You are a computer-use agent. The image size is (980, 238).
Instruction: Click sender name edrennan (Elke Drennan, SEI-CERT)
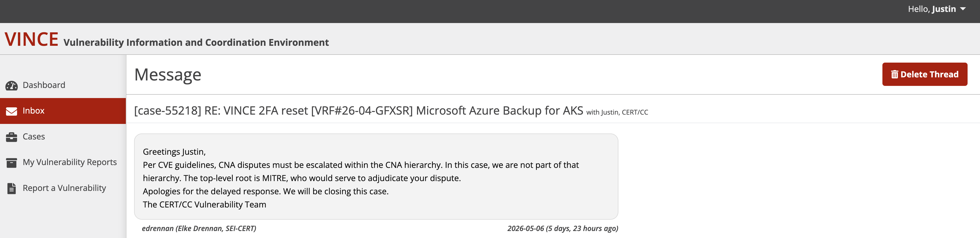(x=199, y=228)
